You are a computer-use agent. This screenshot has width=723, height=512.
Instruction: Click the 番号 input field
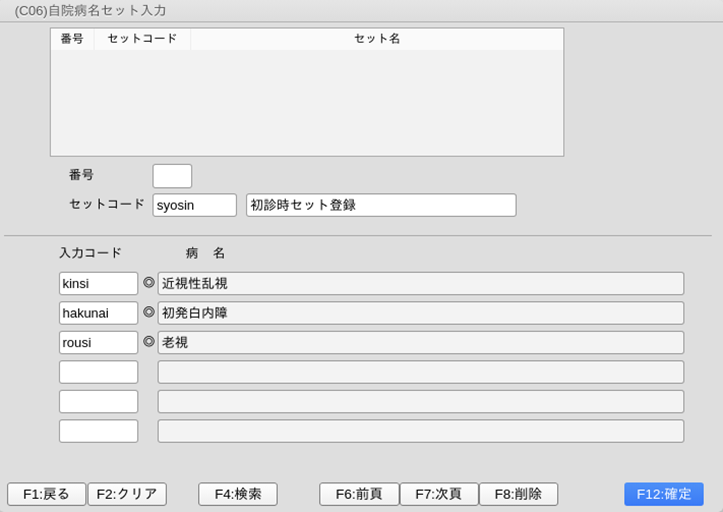[x=172, y=176]
